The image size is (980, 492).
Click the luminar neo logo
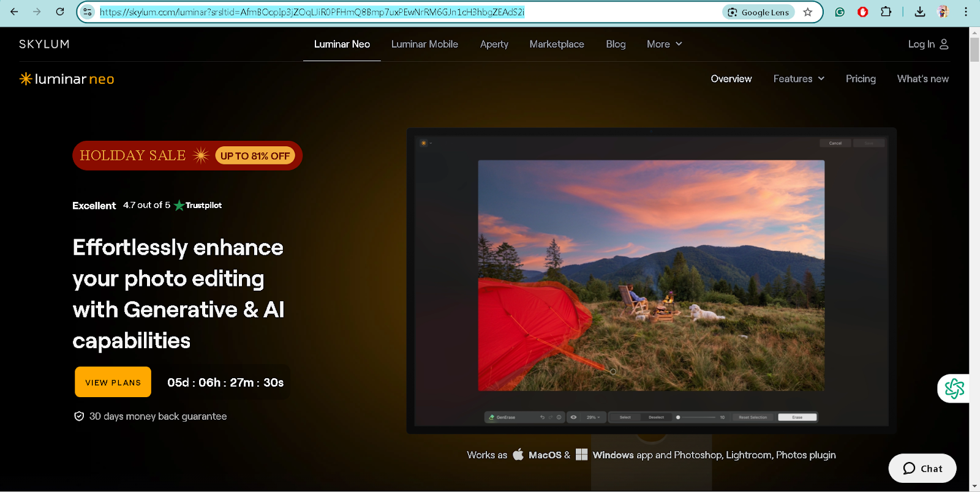point(67,79)
